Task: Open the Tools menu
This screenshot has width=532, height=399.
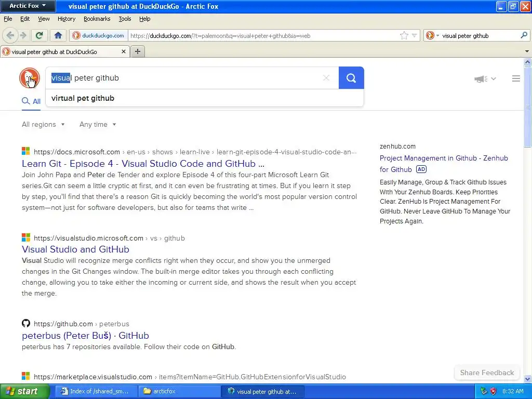Action: coord(125,19)
